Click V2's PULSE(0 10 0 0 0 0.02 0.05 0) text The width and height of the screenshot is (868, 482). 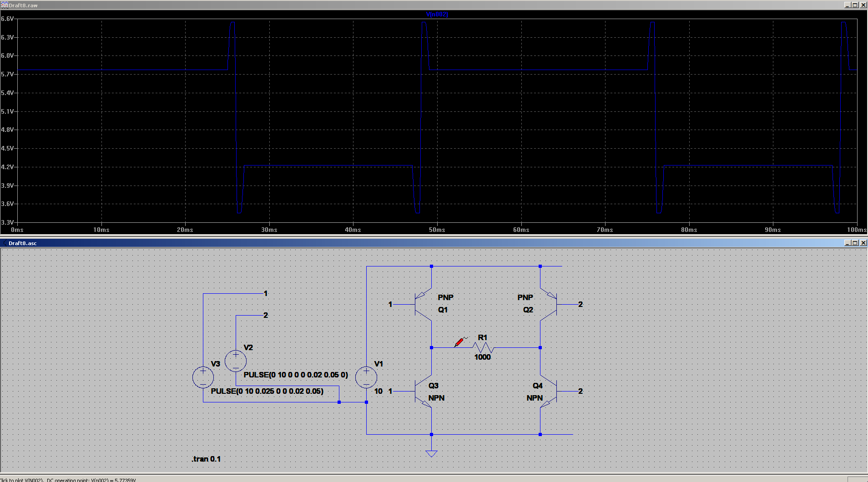tap(296, 375)
